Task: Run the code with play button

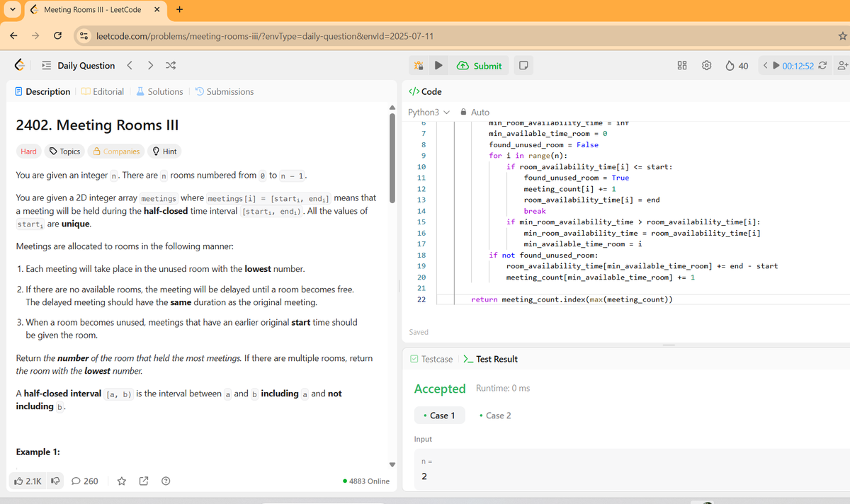Action: click(x=438, y=66)
